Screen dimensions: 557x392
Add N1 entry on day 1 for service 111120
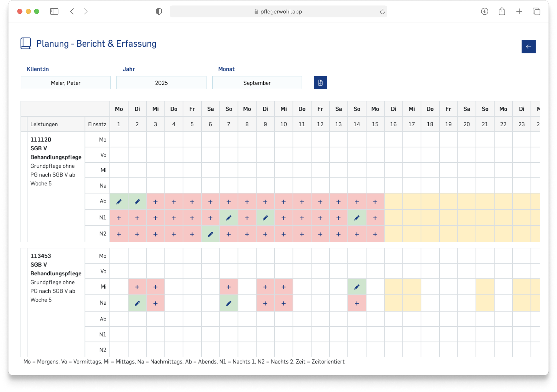click(x=119, y=218)
